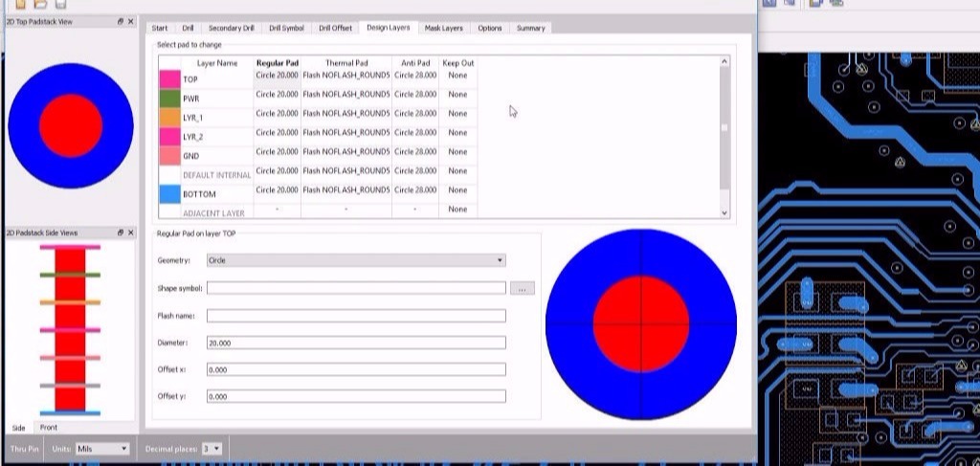
Task: Select the GND layer Regular Pad cell
Action: [277, 151]
